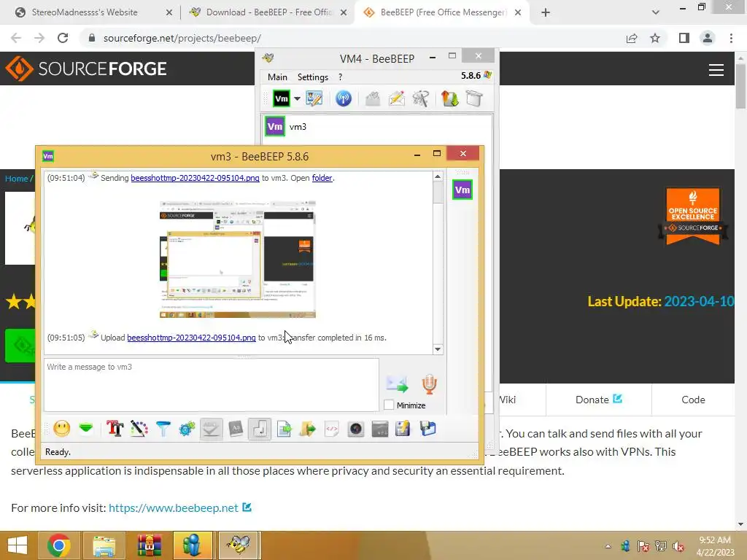Click the SourceForge logo
The width and height of the screenshot is (747, 560).
click(86, 69)
